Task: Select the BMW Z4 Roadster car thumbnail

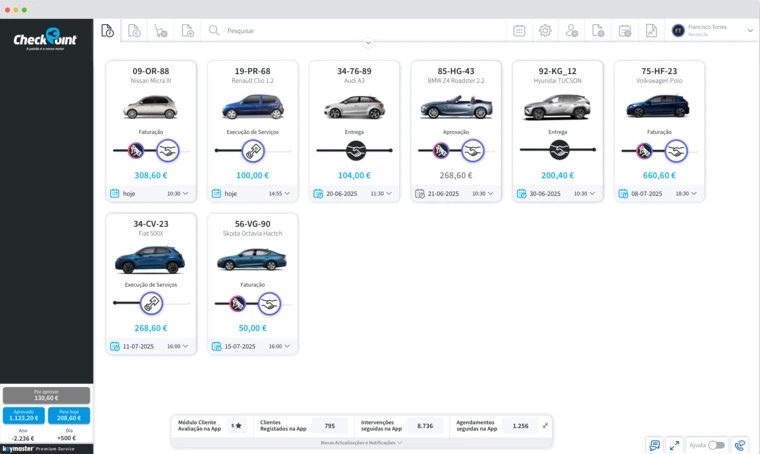Action: pos(455,106)
